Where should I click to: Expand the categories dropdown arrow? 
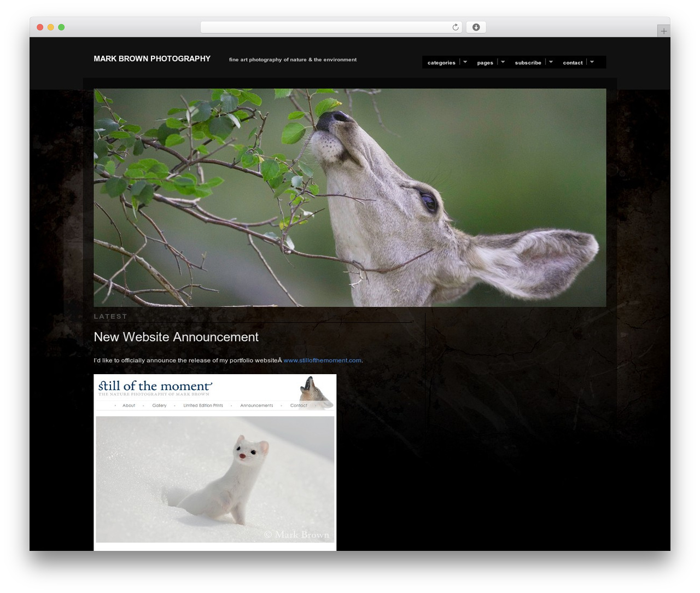coord(465,62)
